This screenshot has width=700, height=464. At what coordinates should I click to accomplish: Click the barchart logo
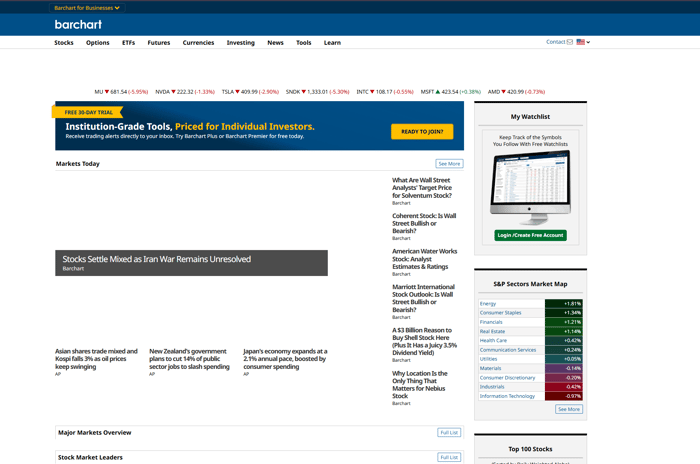click(x=78, y=25)
